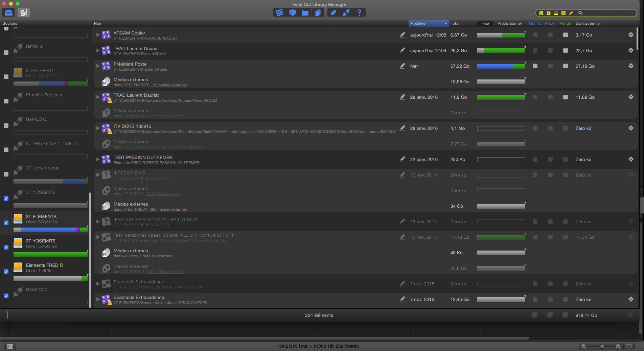Open the 16 médias externes link

(169, 85)
